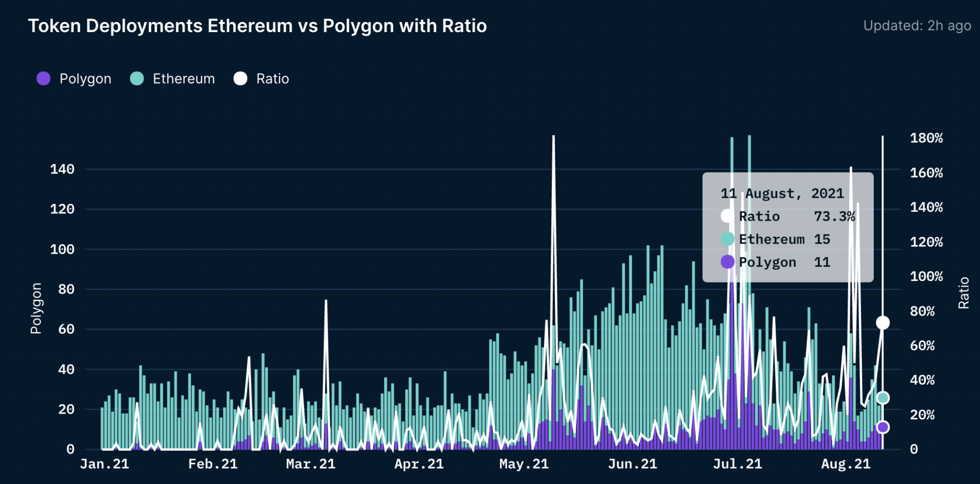
Task: Click the Updated: 2h ago text
Action: point(917,26)
